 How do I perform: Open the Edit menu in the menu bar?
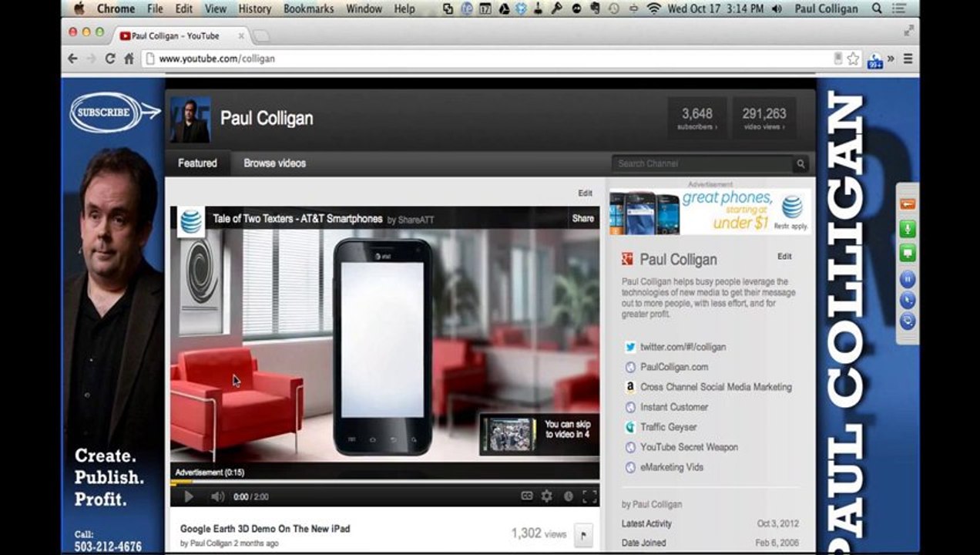184,9
